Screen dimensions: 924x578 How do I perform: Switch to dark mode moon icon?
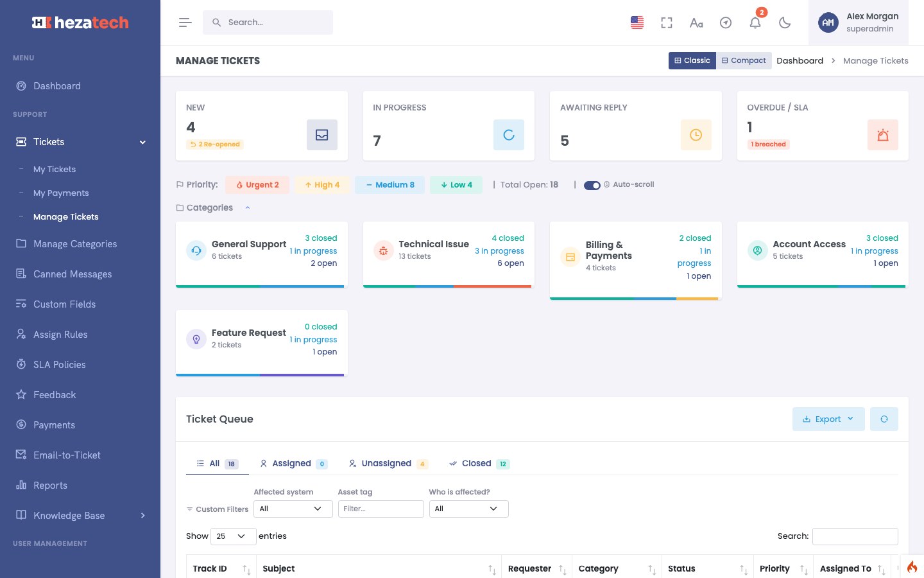point(785,22)
